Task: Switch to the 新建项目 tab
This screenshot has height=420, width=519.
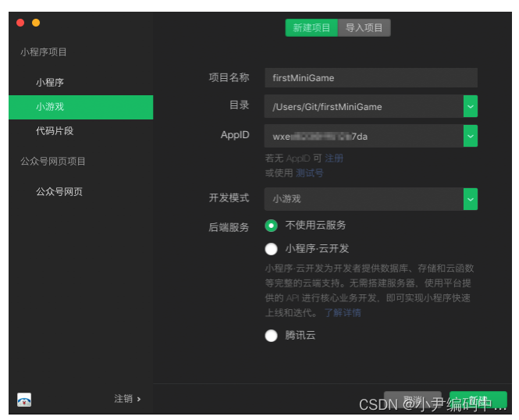Action: pyautogui.click(x=311, y=28)
